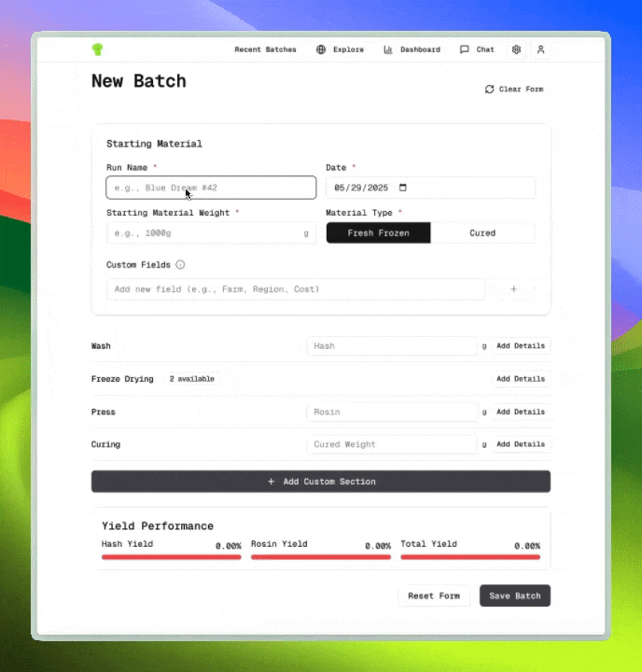Select Cured material type
642x672 pixels.
pos(482,233)
